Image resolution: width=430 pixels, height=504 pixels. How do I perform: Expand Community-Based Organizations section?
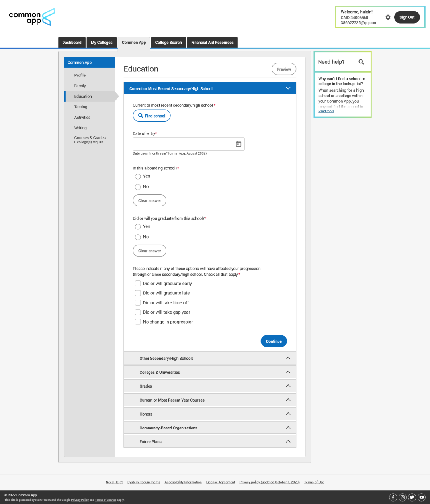(x=210, y=428)
